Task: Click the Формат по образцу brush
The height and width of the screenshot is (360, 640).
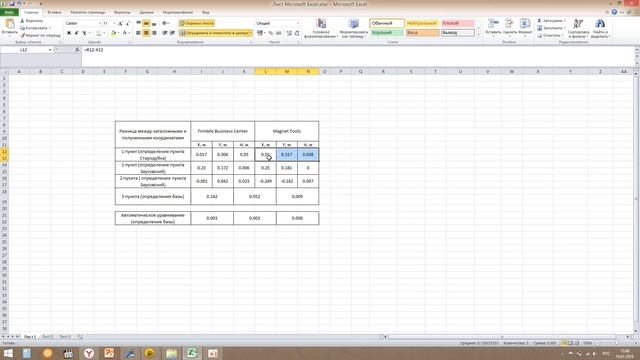Action: pos(40,35)
